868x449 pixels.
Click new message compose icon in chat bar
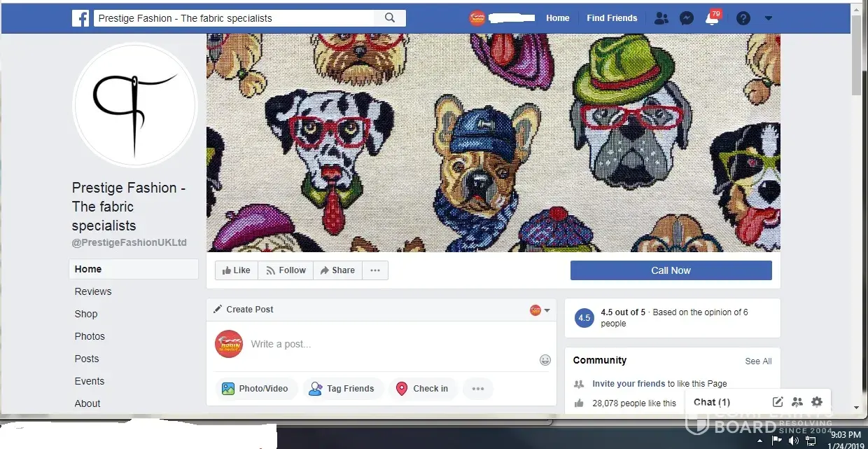[x=778, y=402]
